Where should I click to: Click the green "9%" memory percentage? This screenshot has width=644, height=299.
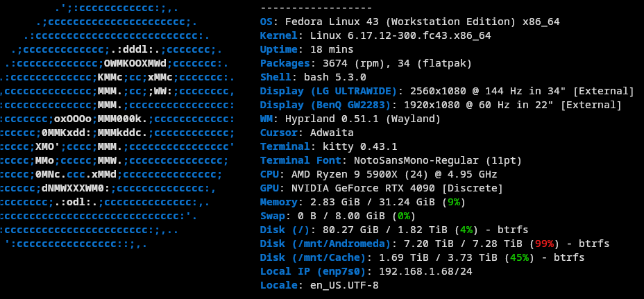(x=454, y=202)
